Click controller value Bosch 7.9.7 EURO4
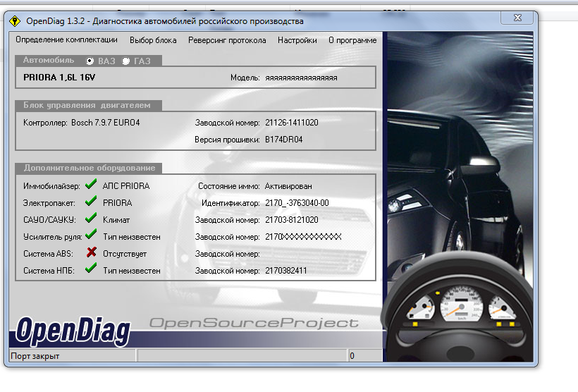The image size is (578, 392). (106, 123)
